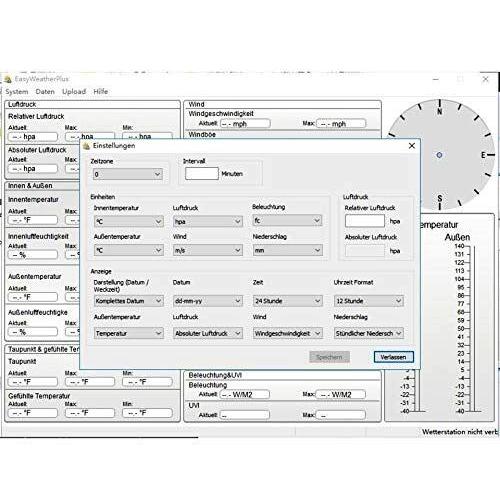
Task: Click the Einstellungen dialog title icon
Action: 87,146
